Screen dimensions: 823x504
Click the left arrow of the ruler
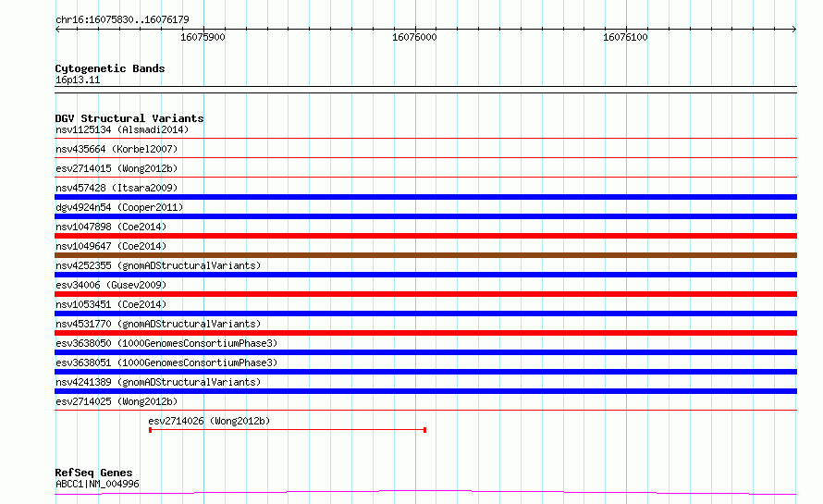[57, 29]
